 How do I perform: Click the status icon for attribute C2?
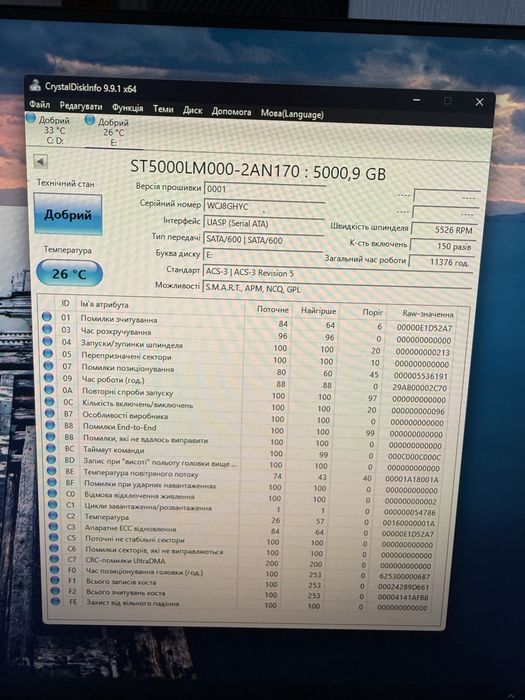[53, 516]
